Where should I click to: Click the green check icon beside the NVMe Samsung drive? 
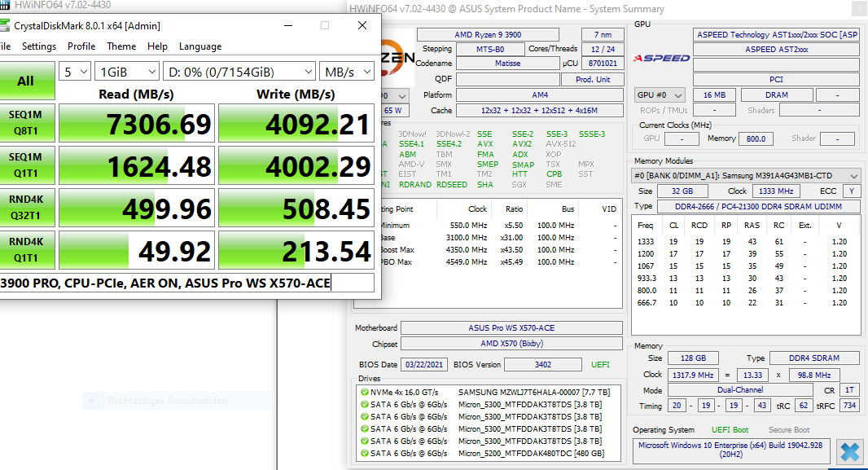(364, 392)
